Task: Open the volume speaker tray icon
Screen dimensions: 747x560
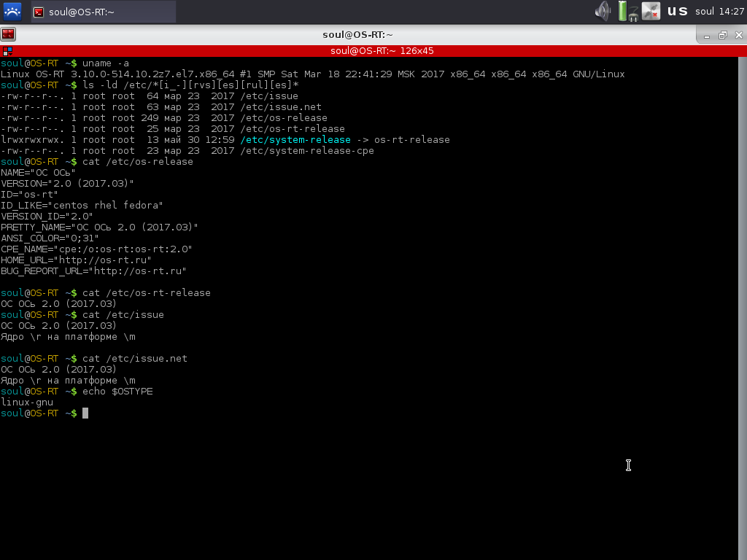Action: pyautogui.click(x=603, y=12)
